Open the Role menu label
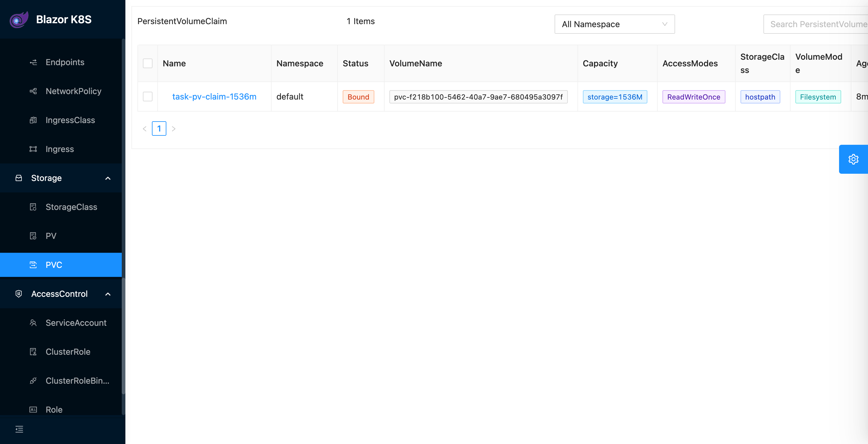Screen dimensions: 868x444 point(54,410)
